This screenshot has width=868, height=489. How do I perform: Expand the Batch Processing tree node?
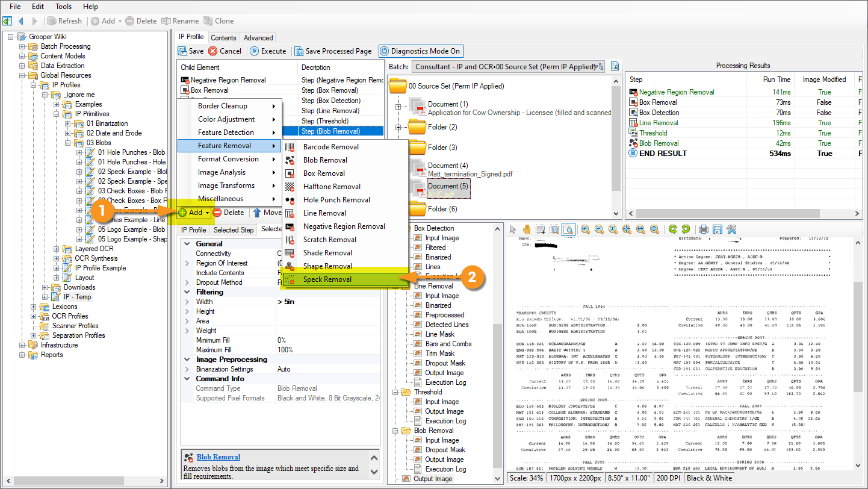tap(22, 46)
